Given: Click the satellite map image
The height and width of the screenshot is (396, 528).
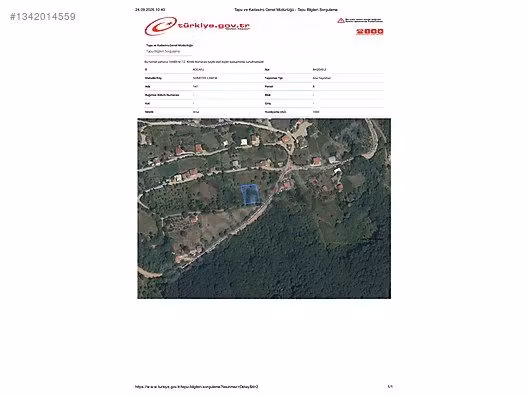Looking at the screenshot, I should point(264,208).
